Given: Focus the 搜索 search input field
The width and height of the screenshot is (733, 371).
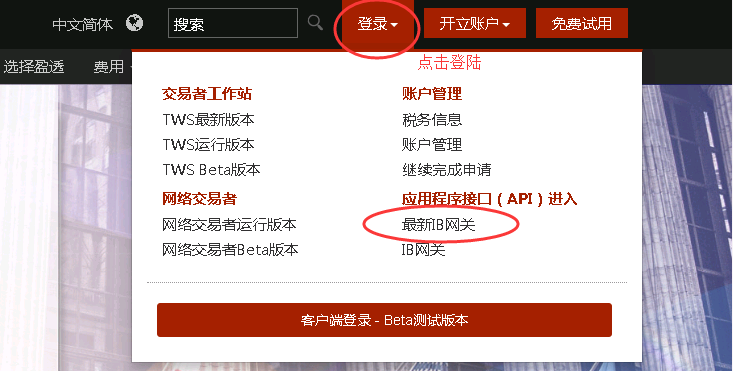Looking at the screenshot, I should tap(233, 23).
